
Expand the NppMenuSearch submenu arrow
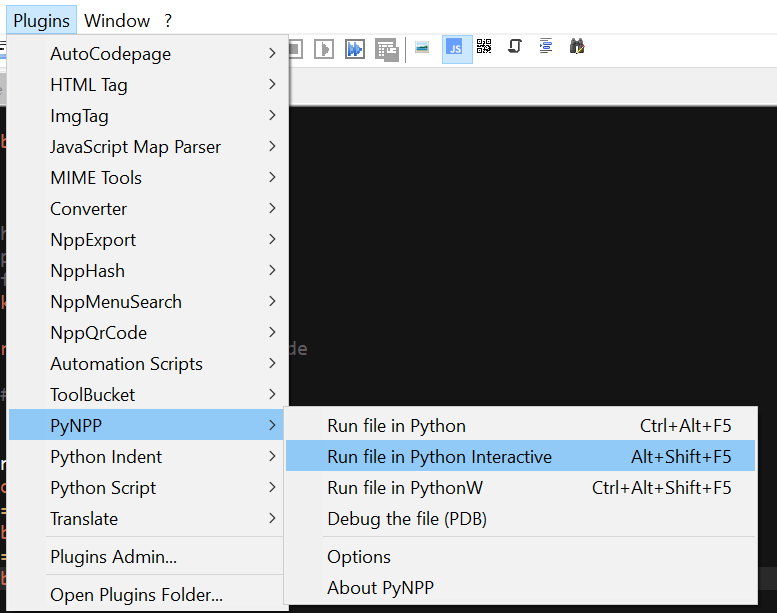[272, 301]
